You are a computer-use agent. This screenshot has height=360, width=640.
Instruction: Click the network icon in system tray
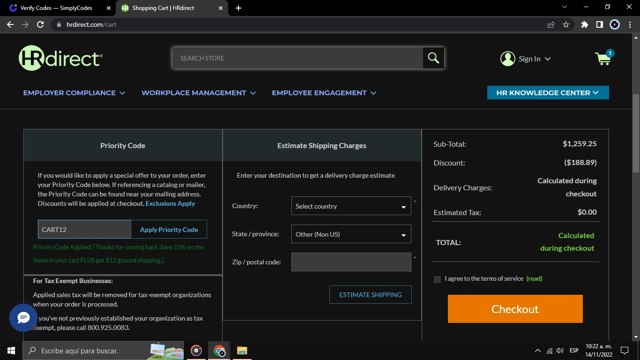(549, 351)
